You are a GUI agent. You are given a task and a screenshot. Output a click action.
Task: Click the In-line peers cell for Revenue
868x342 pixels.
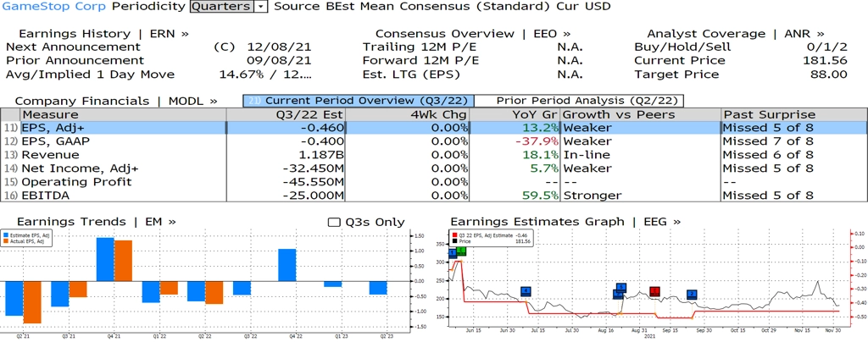587,155
